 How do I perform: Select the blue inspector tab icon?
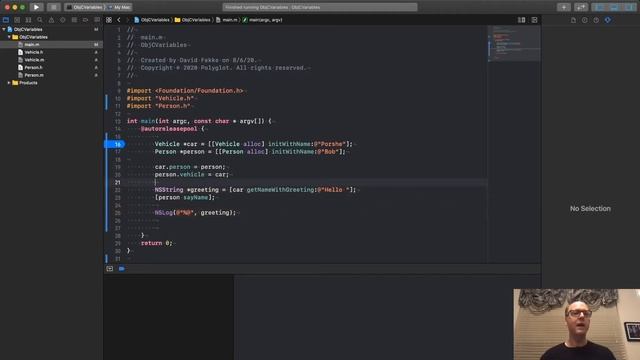(608, 20)
